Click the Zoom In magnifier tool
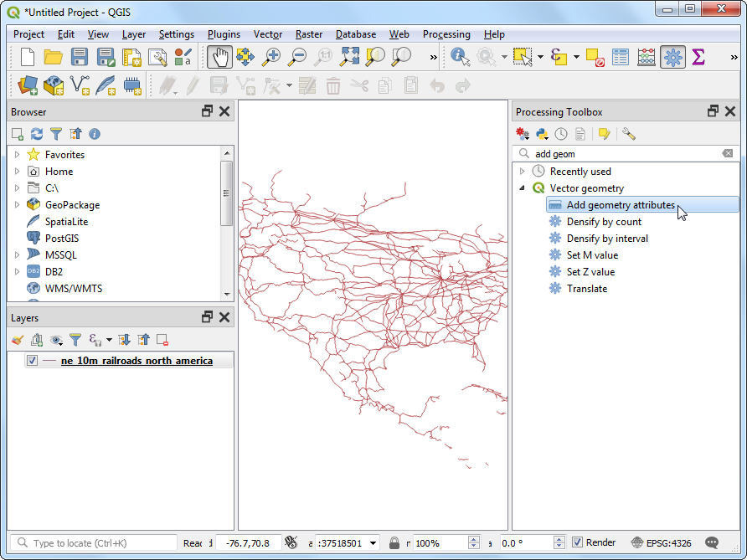The width and height of the screenshot is (747, 560). click(x=271, y=57)
